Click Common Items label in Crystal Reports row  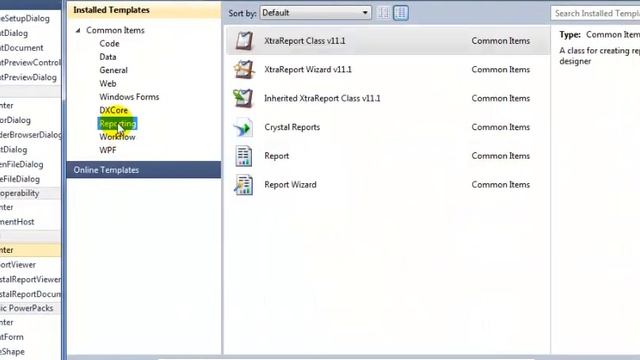[500, 127]
